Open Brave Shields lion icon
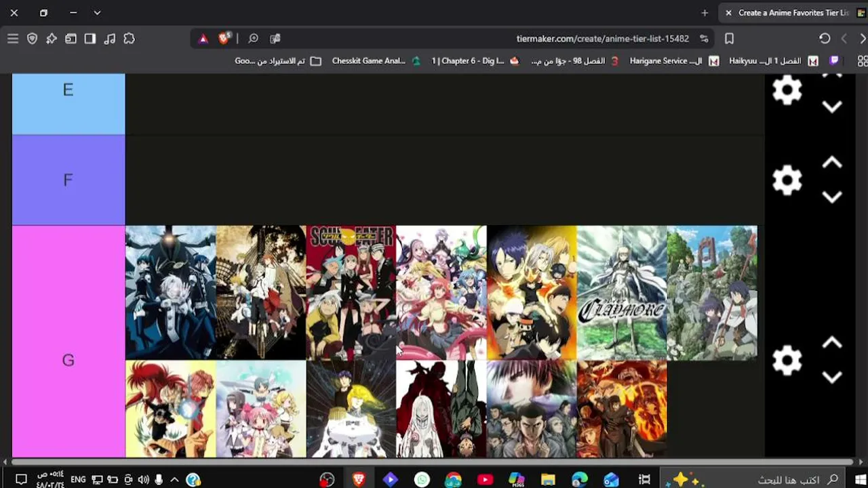This screenshot has height=488, width=868. tap(224, 39)
